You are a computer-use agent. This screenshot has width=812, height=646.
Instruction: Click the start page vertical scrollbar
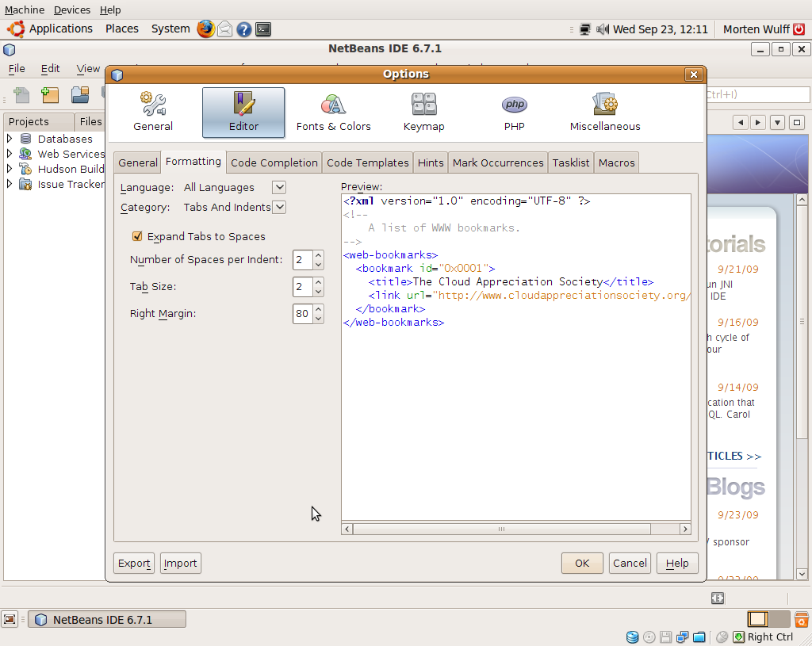pyautogui.click(x=802, y=321)
